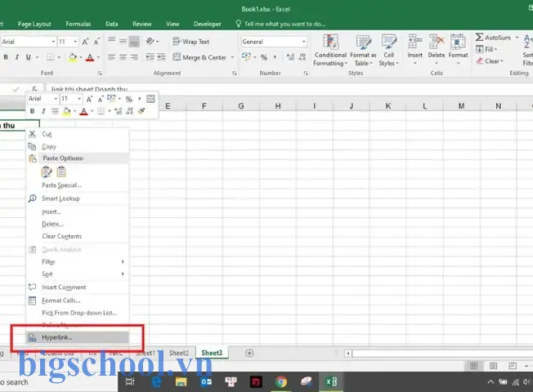Click the Center align icon

[123, 57]
